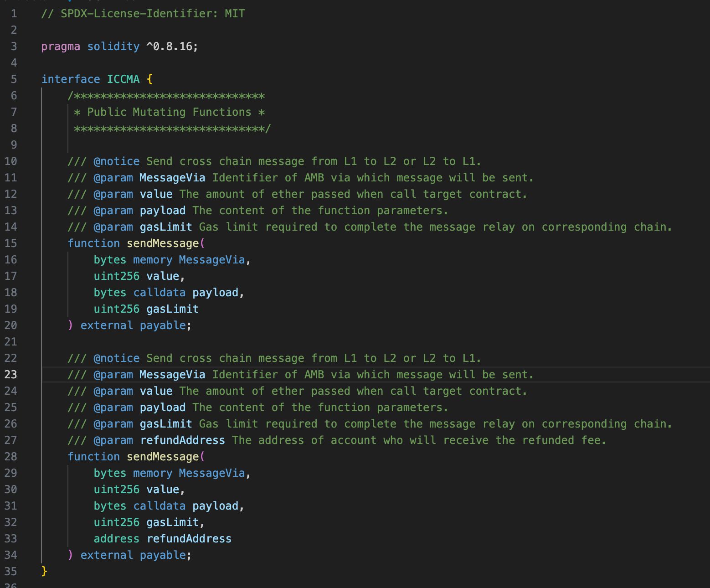Click 'corresponding chain.' at end of line 14
Screen dimensions: 710x588
[x=607, y=227]
